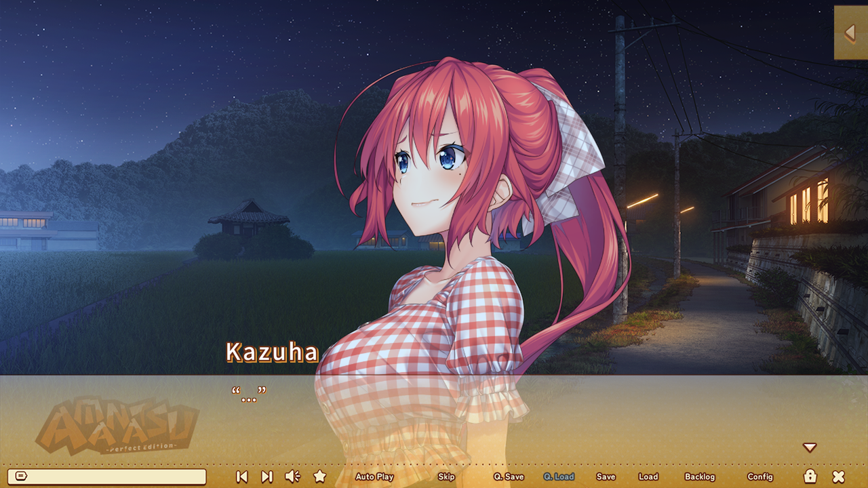Advance the dialogue with the triangle indicator
Image resolution: width=868 pixels, height=488 pixels.
(810, 447)
